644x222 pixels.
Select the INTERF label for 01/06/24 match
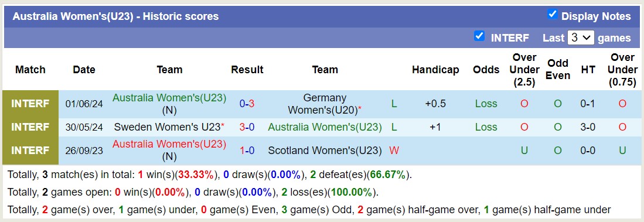click(x=30, y=104)
